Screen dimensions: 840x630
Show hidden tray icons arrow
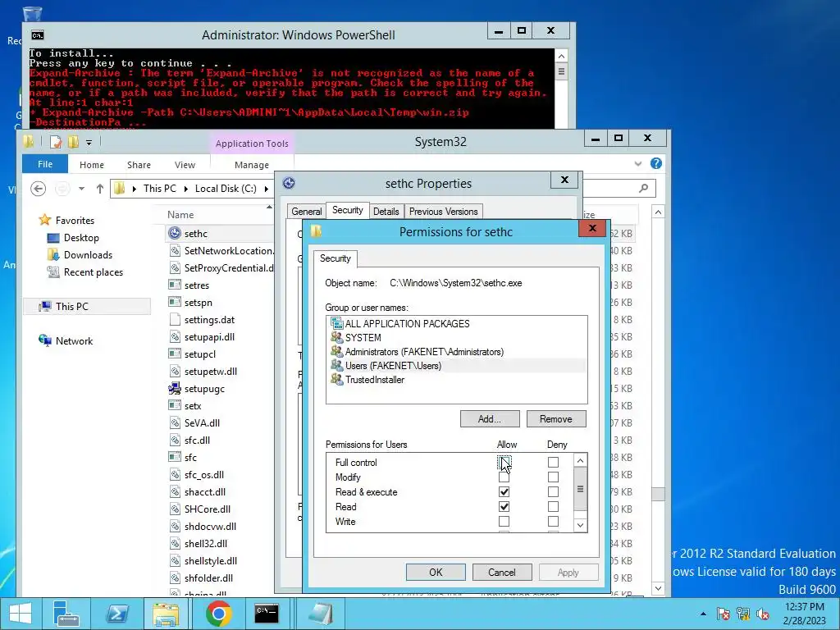coord(703,614)
